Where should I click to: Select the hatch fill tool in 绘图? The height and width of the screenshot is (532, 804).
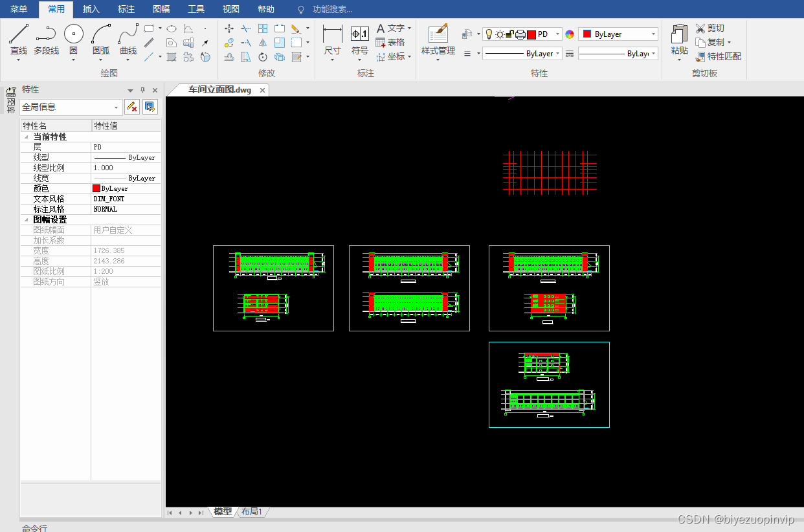point(172,57)
